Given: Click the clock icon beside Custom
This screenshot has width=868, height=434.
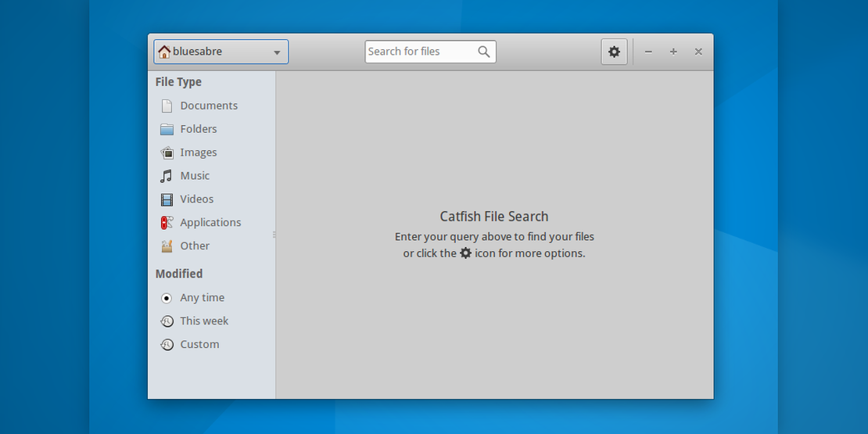Looking at the screenshot, I should click(x=167, y=344).
